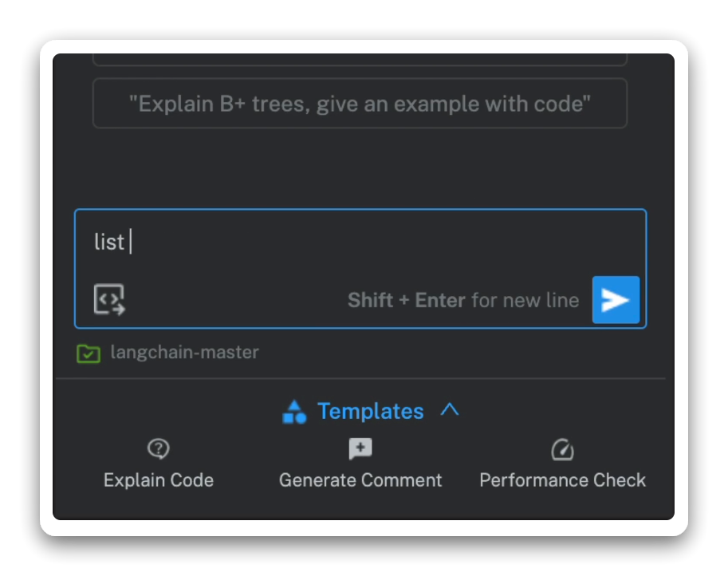This screenshot has height=576, width=728.
Task: Click the Generate Comment plus bubble icon
Action: [360, 450]
